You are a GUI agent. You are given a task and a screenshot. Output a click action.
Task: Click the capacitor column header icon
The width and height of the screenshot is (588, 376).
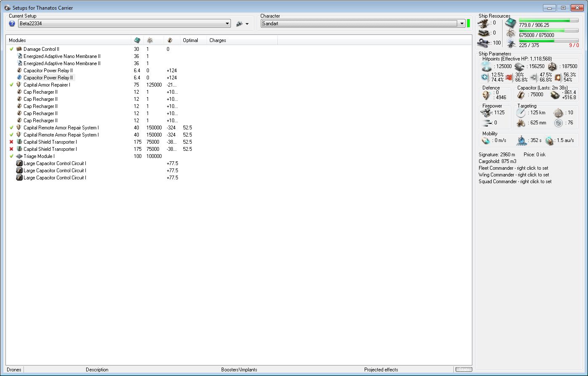click(x=170, y=40)
